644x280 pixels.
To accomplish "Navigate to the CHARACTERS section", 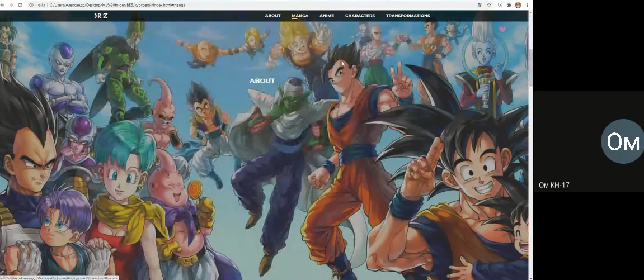I will (360, 16).
